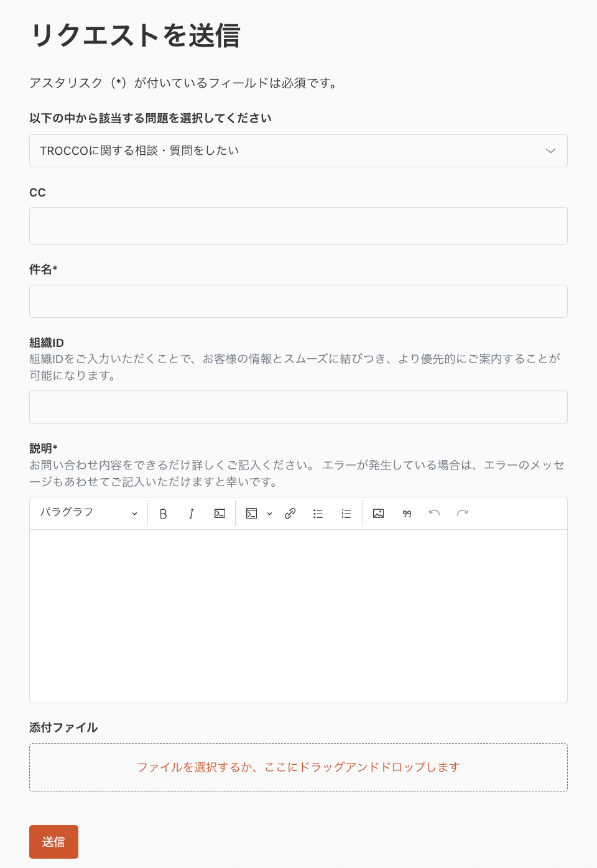Click the 組織ID input field
Viewport: 597px width, 868px height.
pos(298,407)
